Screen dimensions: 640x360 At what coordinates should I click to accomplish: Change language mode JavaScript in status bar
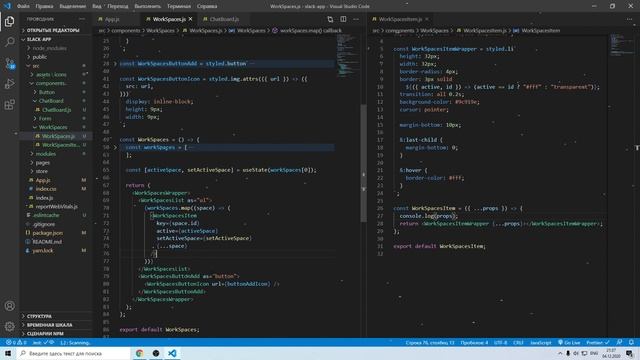click(540, 342)
